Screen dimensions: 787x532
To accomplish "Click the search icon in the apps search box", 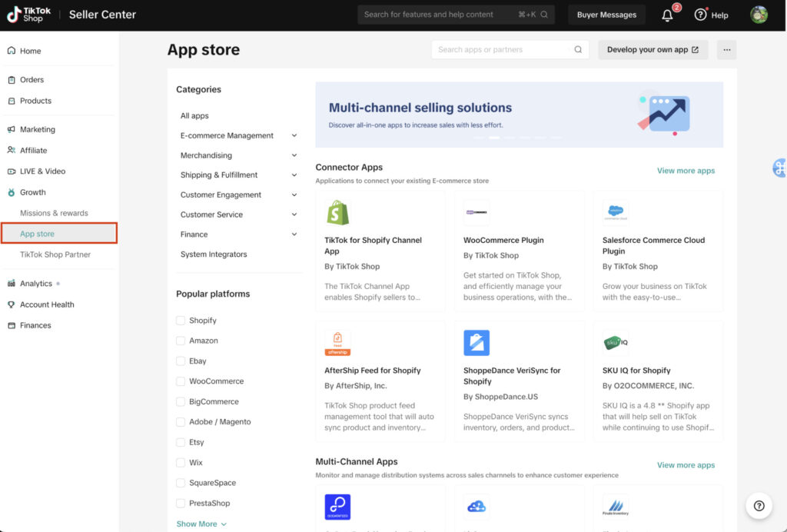I will pyautogui.click(x=578, y=49).
